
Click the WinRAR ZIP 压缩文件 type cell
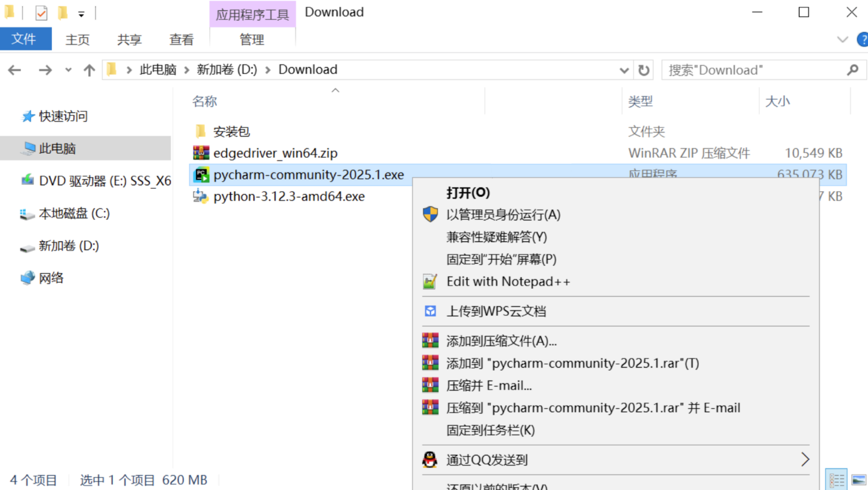coord(689,153)
